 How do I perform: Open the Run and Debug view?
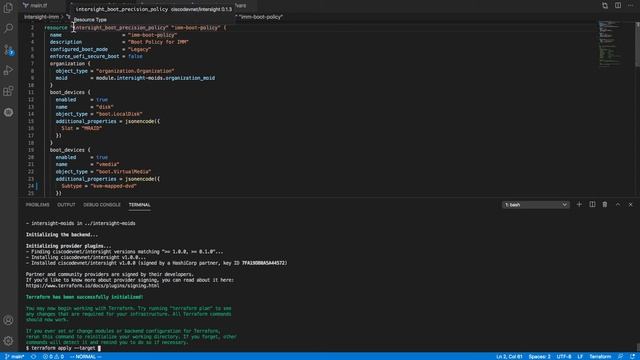[8, 70]
